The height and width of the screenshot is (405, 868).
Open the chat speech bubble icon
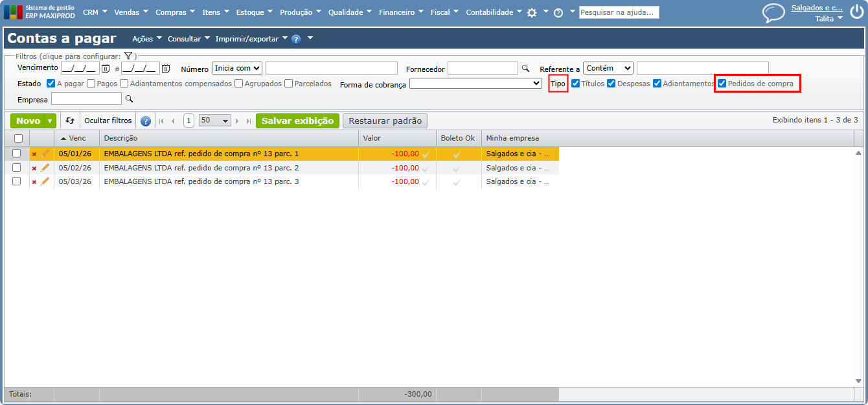coord(773,13)
